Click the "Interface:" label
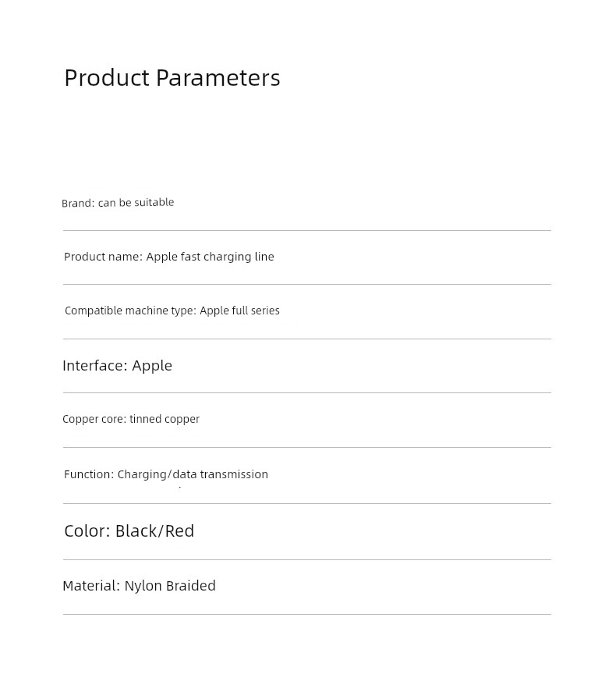616x692 pixels. 95,366
